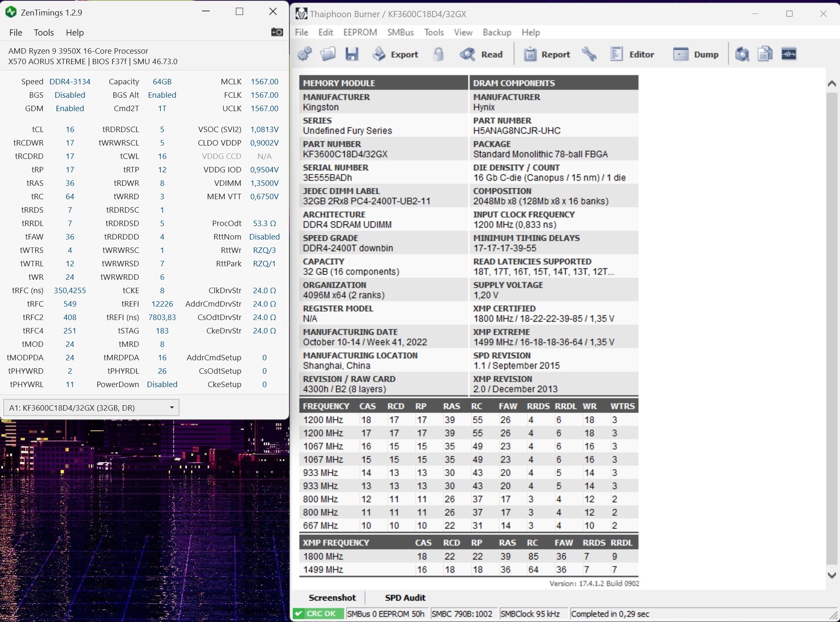Click the Read SPD toolbar button
Image resolution: width=840 pixels, height=622 pixels.
click(x=481, y=54)
